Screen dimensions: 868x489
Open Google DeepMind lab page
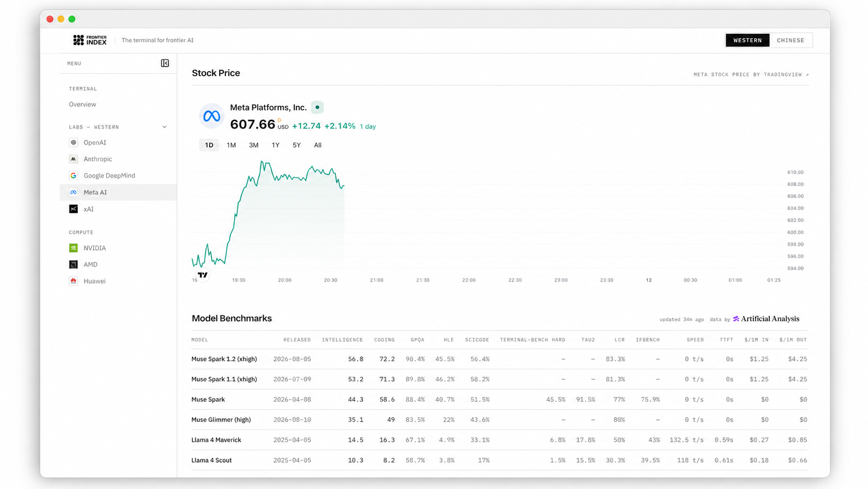(109, 176)
